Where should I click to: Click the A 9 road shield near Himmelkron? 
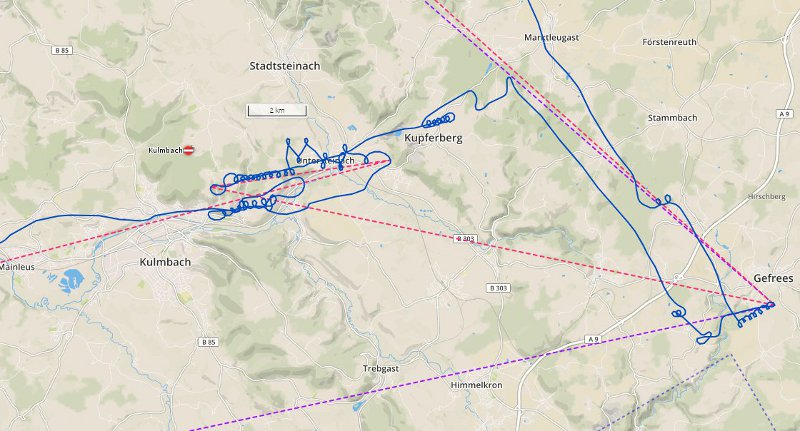[x=592, y=339]
